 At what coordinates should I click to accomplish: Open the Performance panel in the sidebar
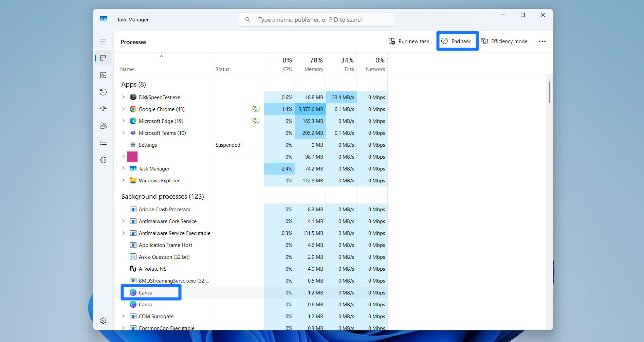pos(103,75)
